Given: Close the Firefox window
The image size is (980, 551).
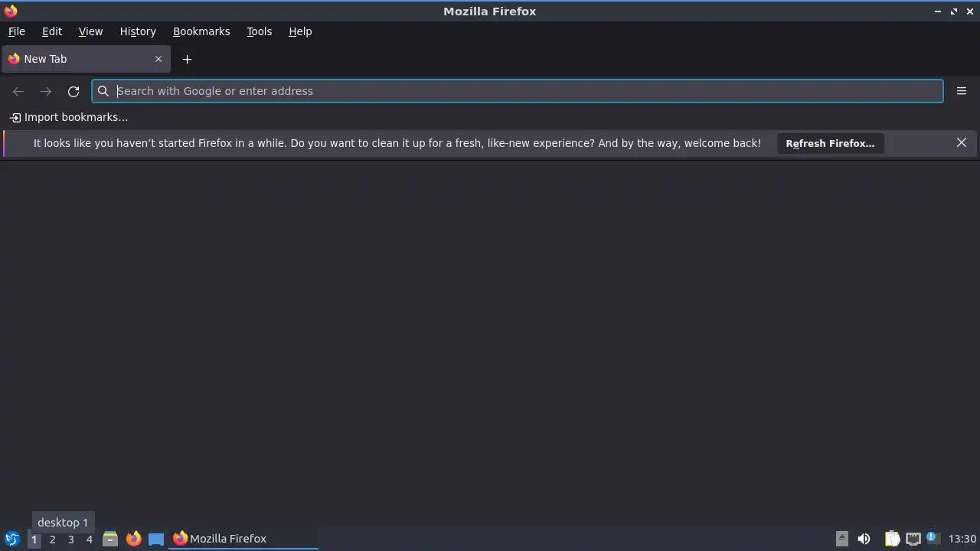Looking at the screenshot, I should pyautogui.click(x=970, y=11).
